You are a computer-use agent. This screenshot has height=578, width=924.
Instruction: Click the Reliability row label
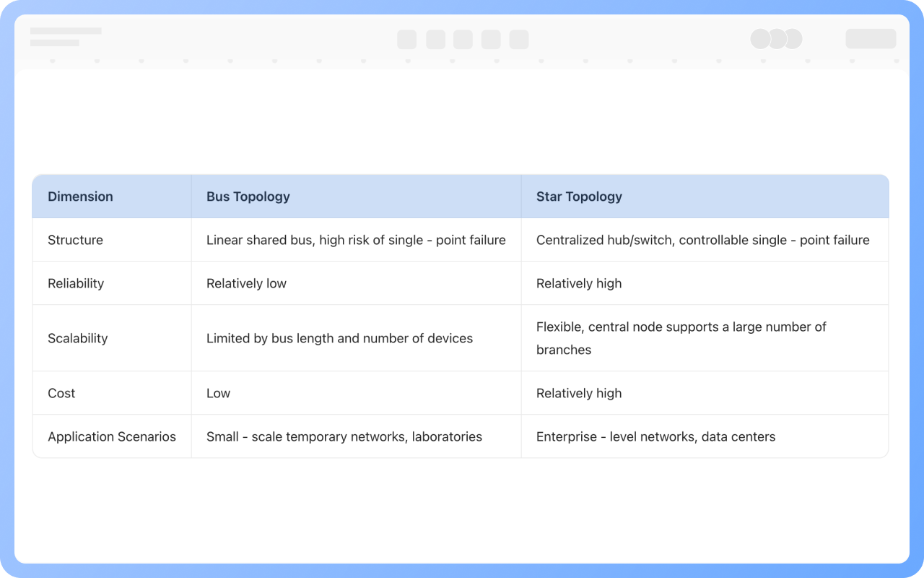point(76,283)
